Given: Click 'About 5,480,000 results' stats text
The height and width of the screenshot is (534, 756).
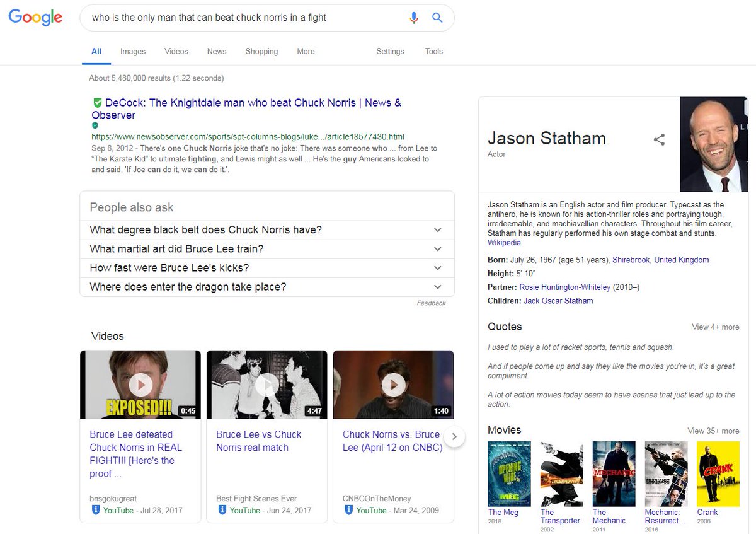Looking at the screenshot, I should [x=156, y=78].
